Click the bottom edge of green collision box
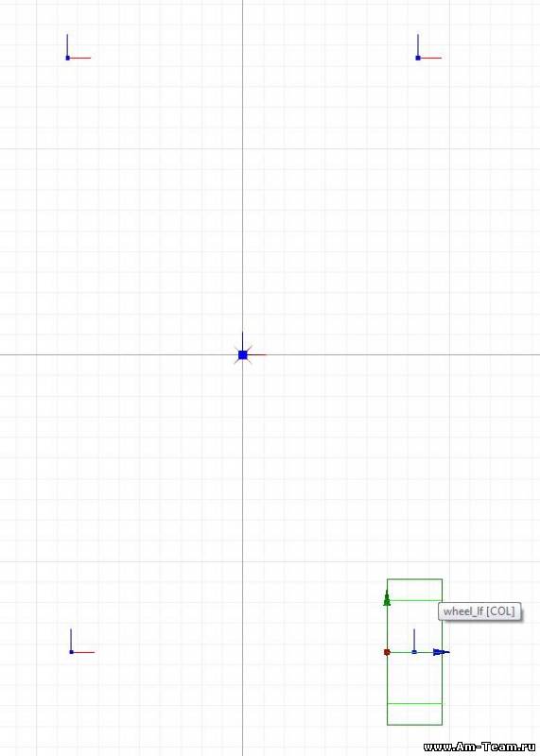This screenshot has height=756, width=540. click(414, 725)
